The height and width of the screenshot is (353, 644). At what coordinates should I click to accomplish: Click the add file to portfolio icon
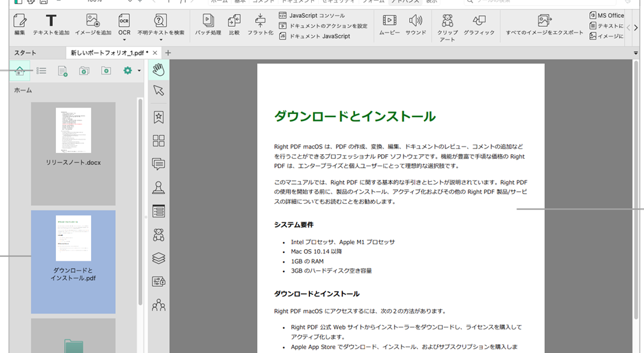pyautogui.click(x=62, y=71)
